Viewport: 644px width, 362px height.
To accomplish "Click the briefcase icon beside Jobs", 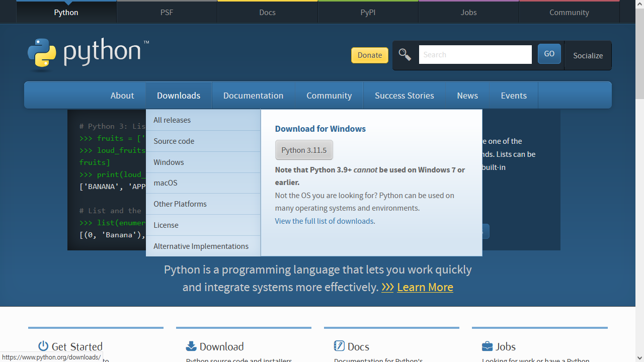I will pos(487,346).
